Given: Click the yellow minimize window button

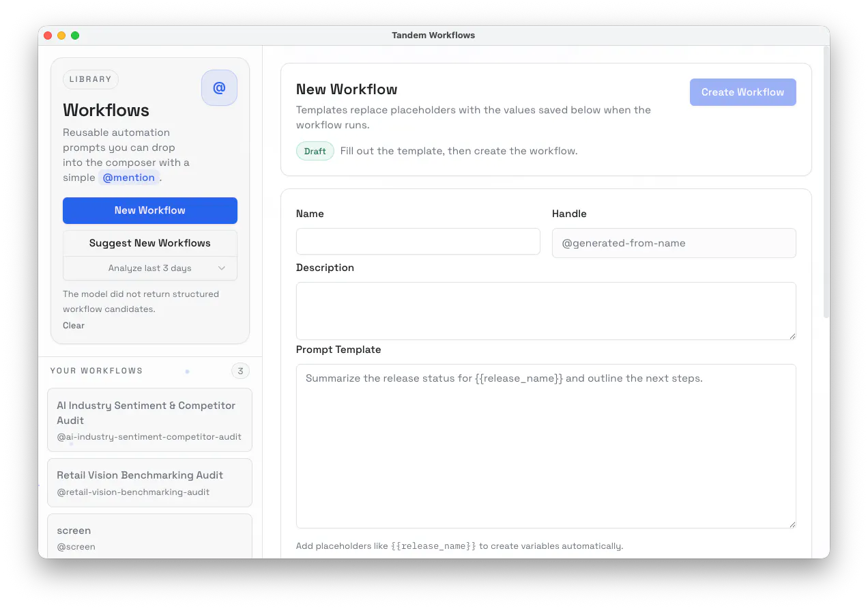Looking at the screenshot, I should tap(61, 36).
